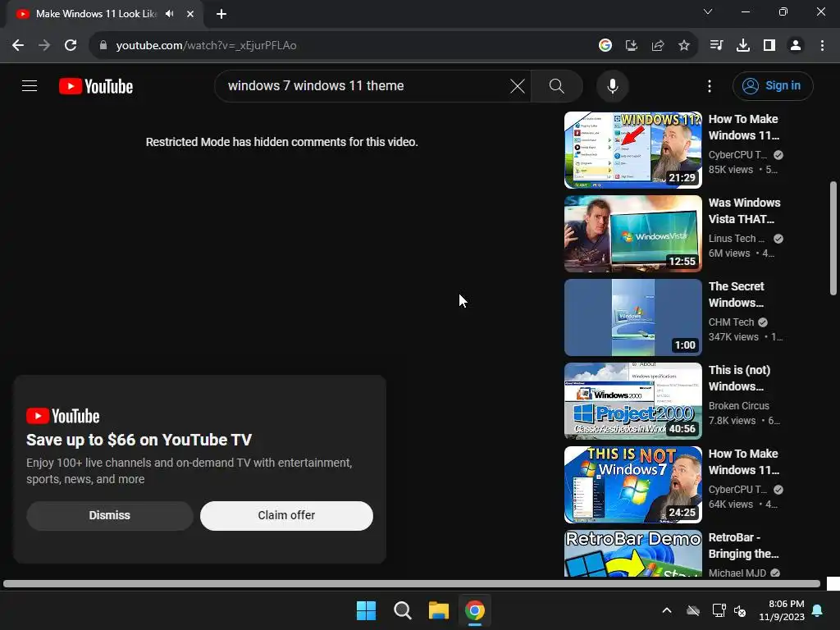
Task: Install app icon in address bar
Action: 632,46
